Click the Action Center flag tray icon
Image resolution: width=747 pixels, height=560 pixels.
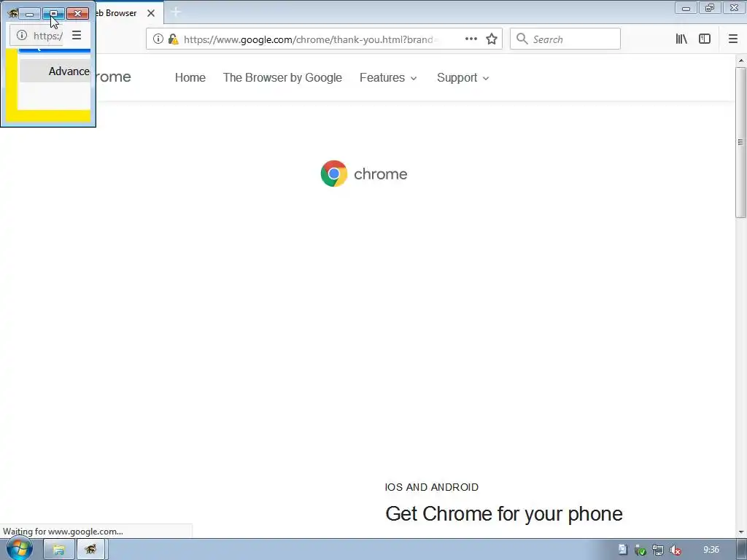tap(622, 550)
